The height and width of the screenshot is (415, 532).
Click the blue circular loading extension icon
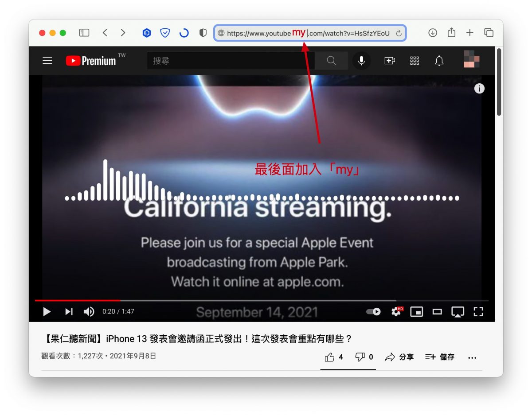point(184,33)
